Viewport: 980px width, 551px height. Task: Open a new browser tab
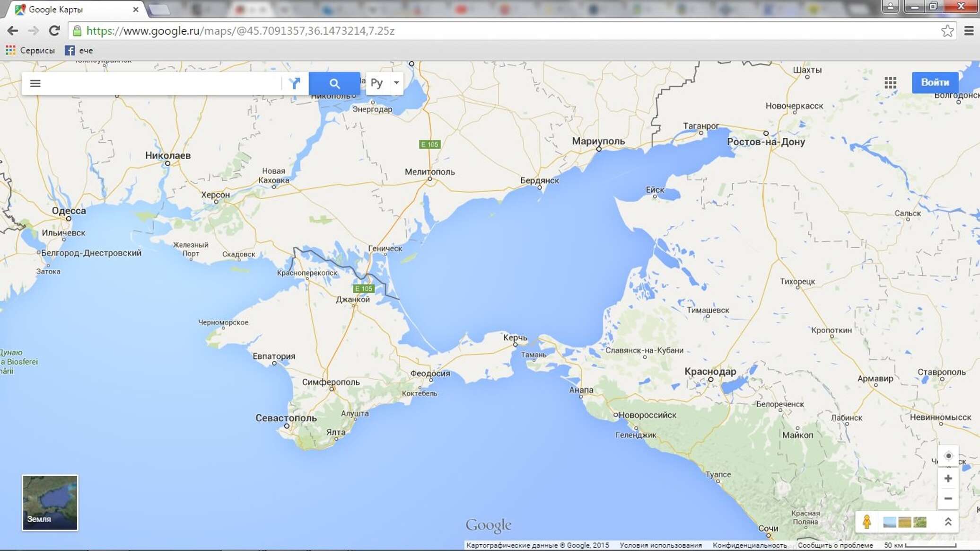(x=159, y=9)
